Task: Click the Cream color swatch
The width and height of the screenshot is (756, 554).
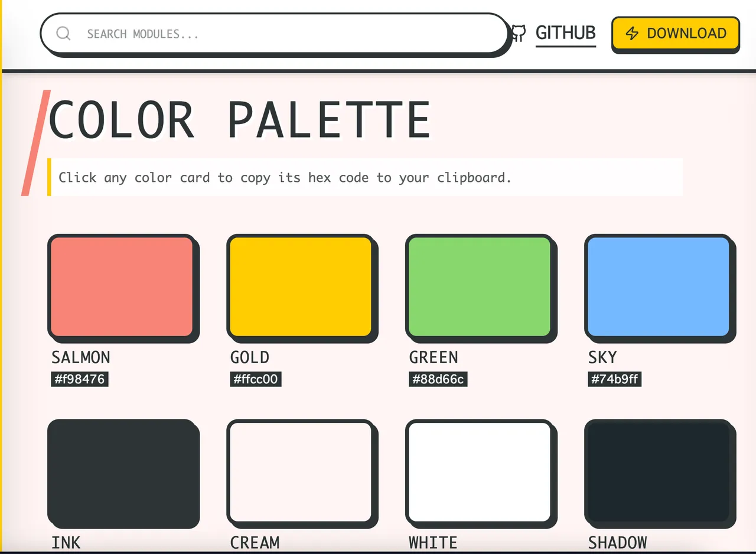Action: pos(301,472)
